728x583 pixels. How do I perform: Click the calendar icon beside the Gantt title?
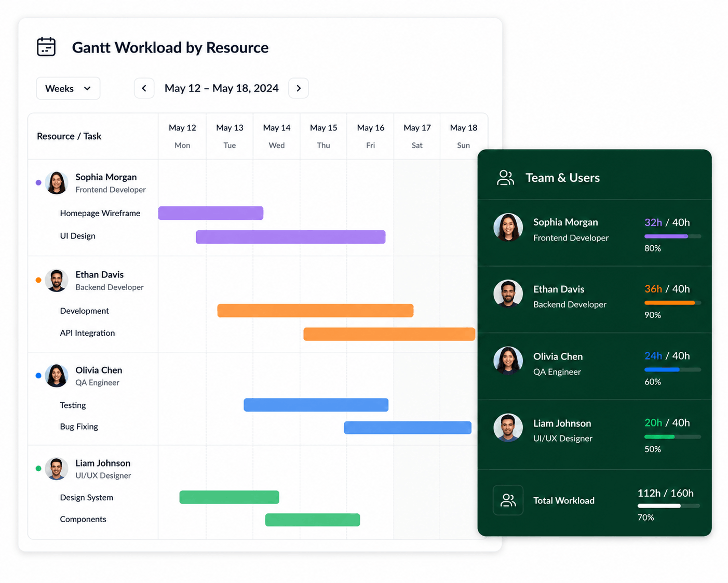tap(46, 47)
